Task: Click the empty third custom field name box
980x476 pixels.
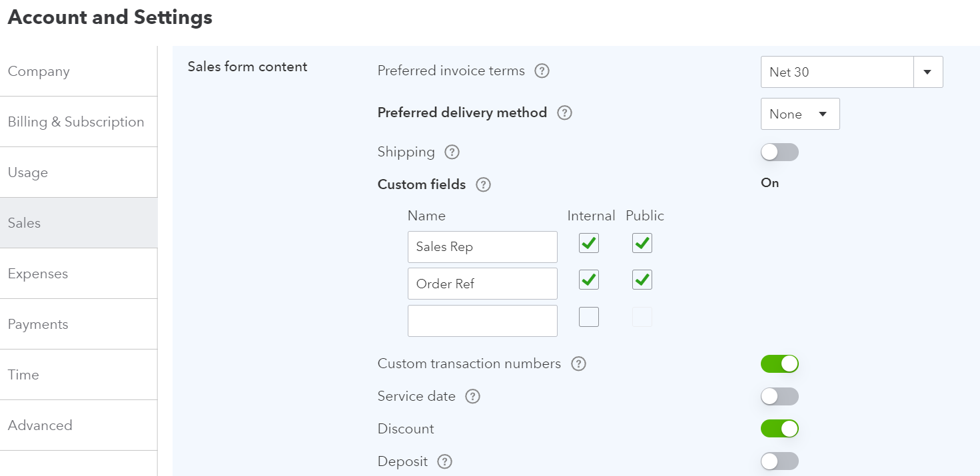Action: coord(482,321)
